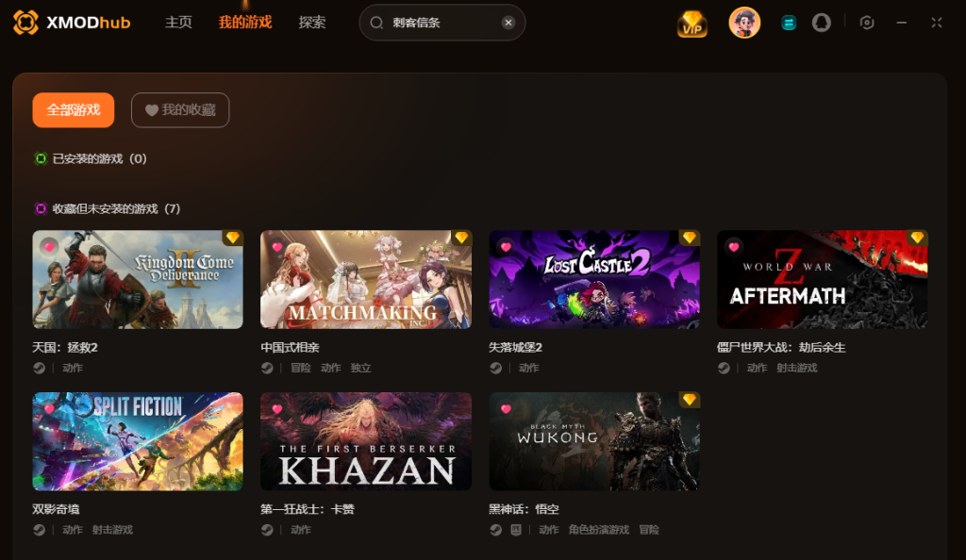Open 我的收藏 favorites filter
966x560 pixels.
180,110
